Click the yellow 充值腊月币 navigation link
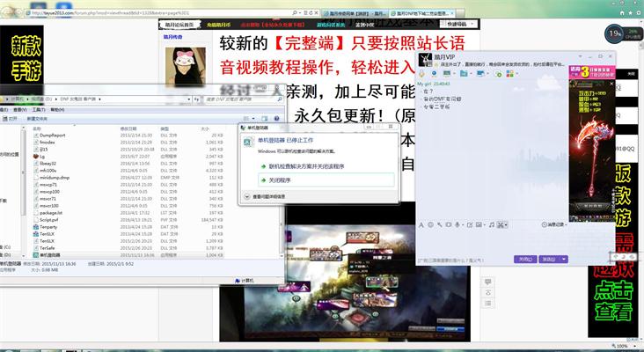Image resolution: width=644 pixels, height=352 pixels. coord(218,25)
